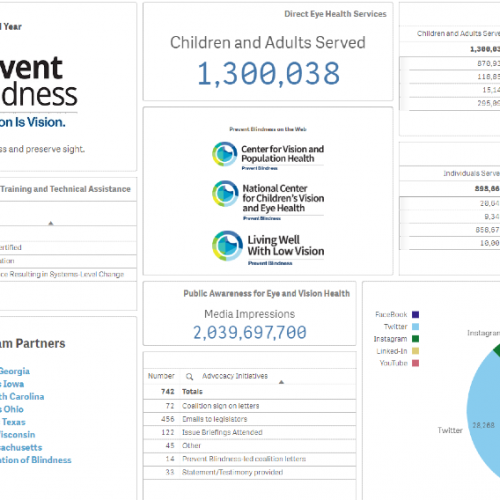The height and width of the screenshot is (500, 500).
Task: Select the Coalition sign on letters row
Action: (250, 406)
